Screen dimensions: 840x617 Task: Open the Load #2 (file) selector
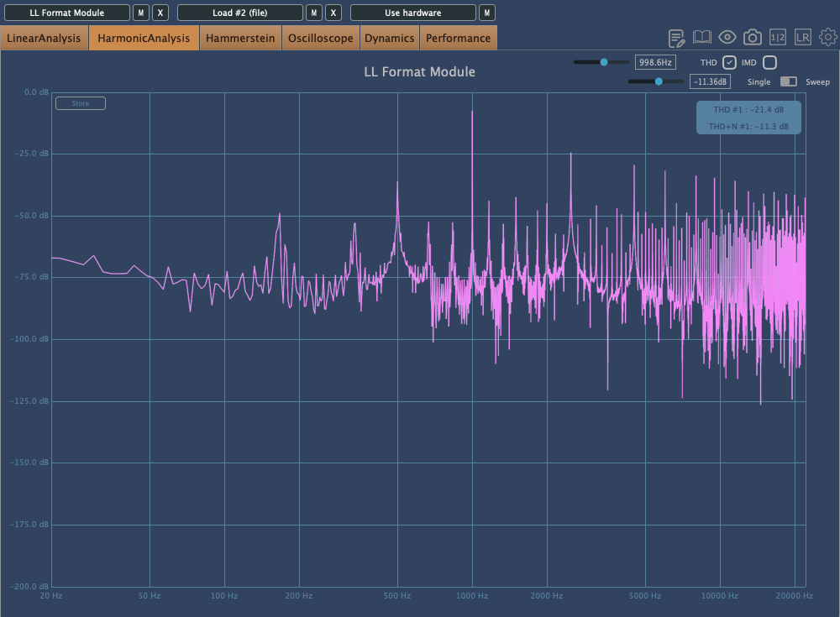[x=239, y=13]
